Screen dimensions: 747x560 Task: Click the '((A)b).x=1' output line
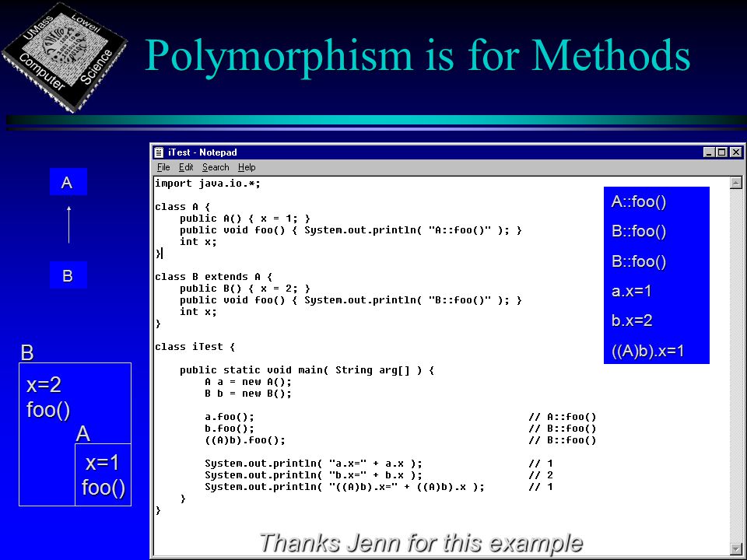(x=647, y=351)
